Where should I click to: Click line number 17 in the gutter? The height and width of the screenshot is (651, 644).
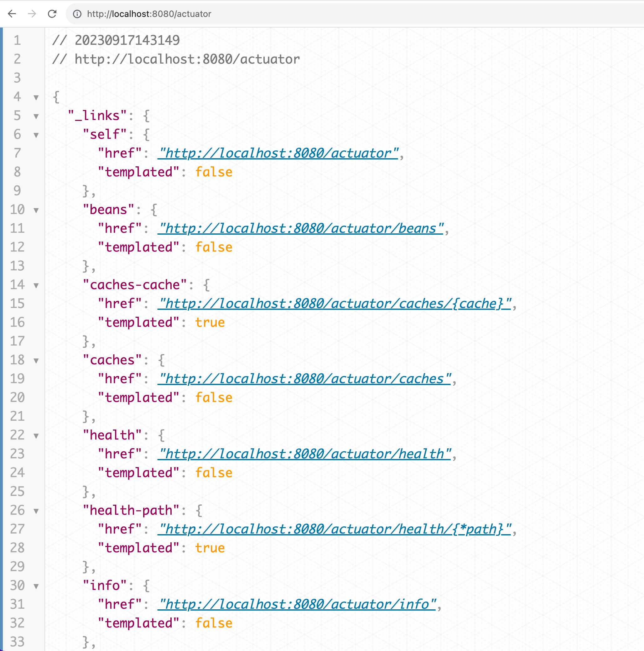17,341
